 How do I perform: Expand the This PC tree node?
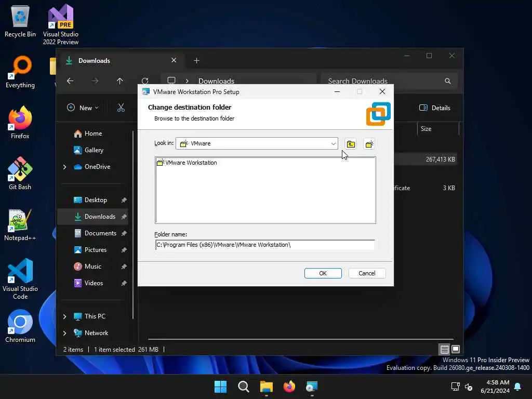(x=64, y=316)
